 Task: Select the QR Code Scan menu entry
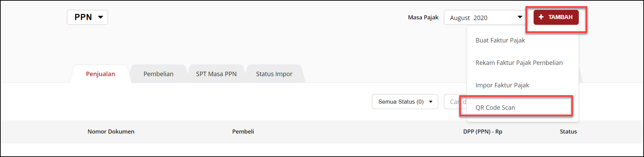pos(495,108)
